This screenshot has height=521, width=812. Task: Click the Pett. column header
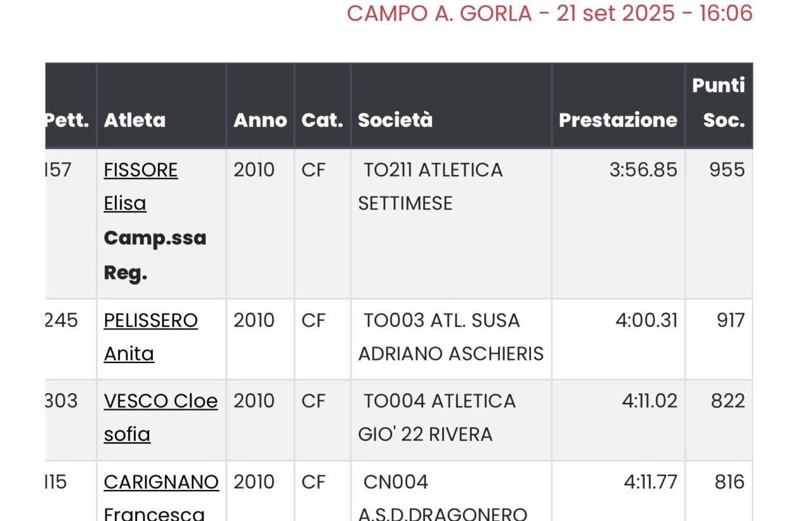click(x=67, y=120)
